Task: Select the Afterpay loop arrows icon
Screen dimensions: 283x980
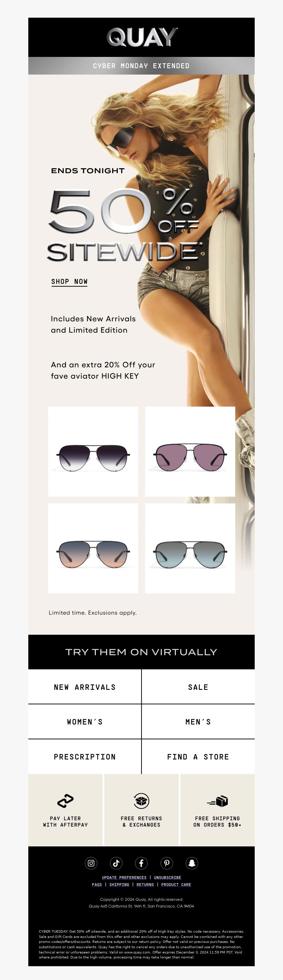Action: tap(65, 801)
